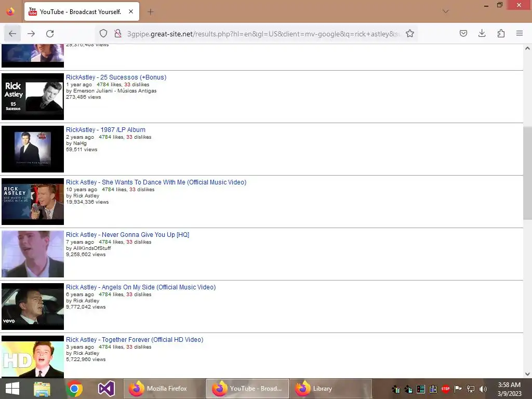This screenshot has height=399, width=532.
Task: Expand the list all tabs dropdown
Action: tap(445, 11)
